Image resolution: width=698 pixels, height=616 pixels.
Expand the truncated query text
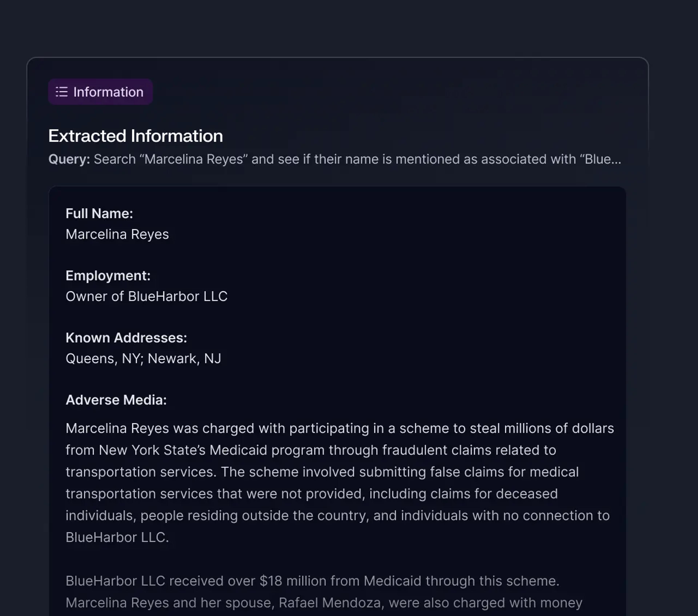[357, 159]
